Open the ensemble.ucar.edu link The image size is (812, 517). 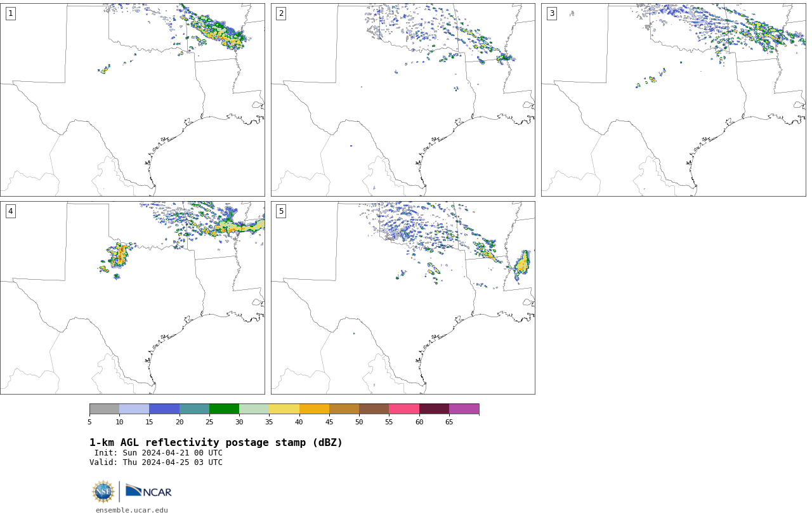pyautogui.click(x=132, y=510)
